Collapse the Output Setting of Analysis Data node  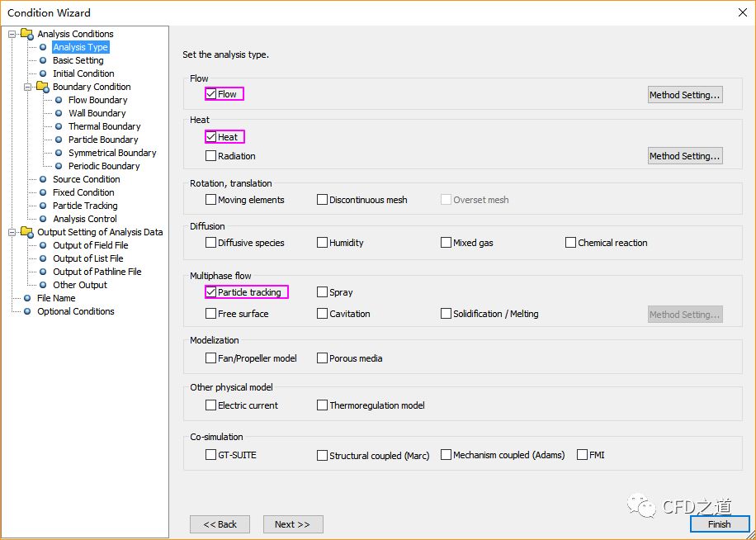pyautogui.click(x=12, y=232)
